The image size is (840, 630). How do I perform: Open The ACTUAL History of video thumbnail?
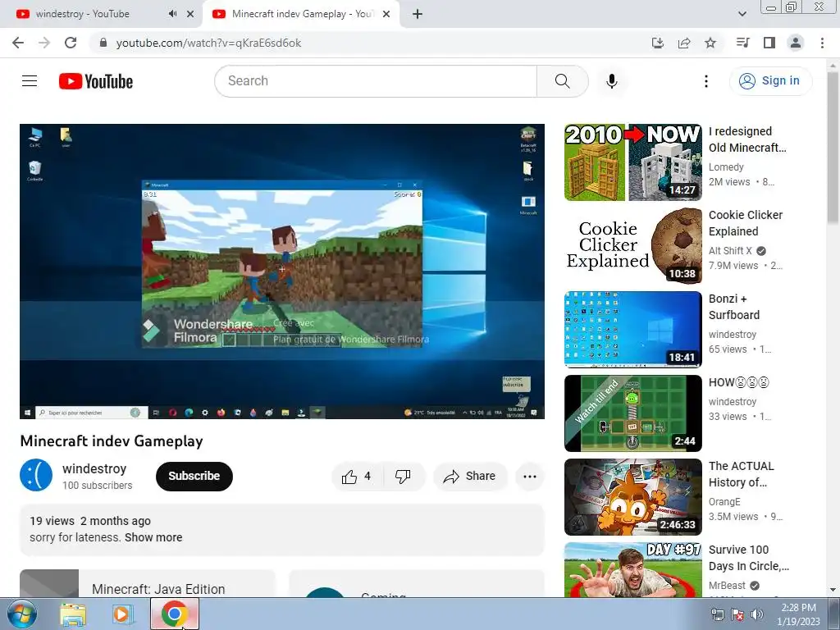point(632,496)
